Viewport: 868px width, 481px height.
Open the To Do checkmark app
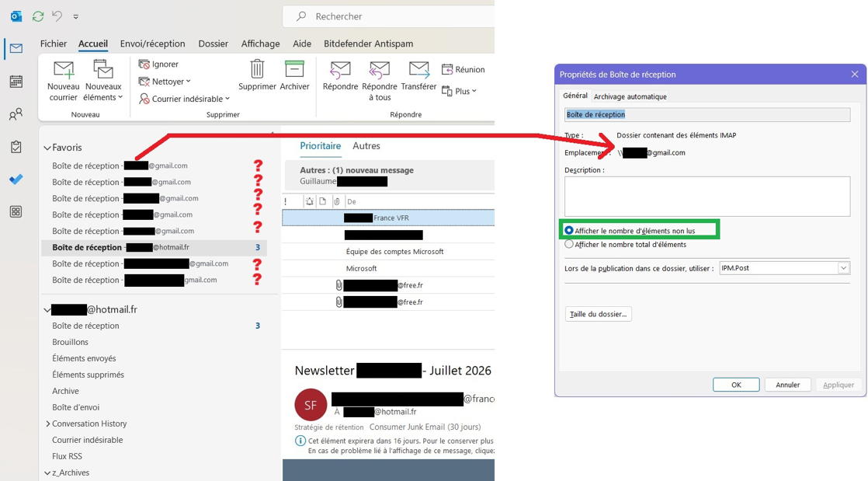[x=16, y=179]
